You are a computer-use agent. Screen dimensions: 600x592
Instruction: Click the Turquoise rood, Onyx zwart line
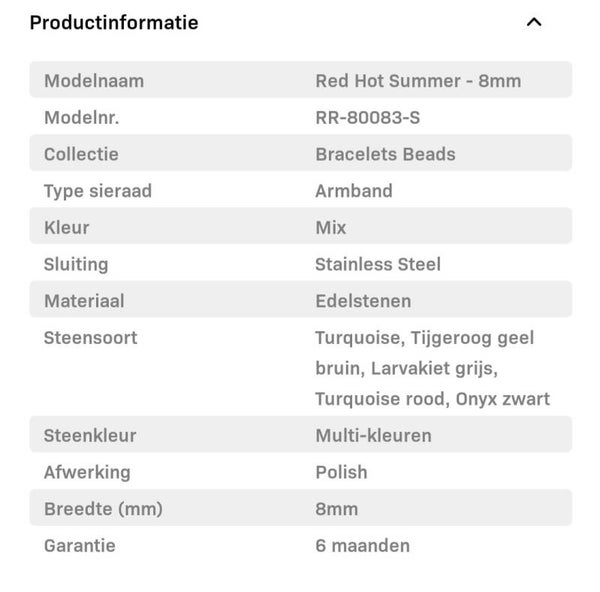coord(432,399)
